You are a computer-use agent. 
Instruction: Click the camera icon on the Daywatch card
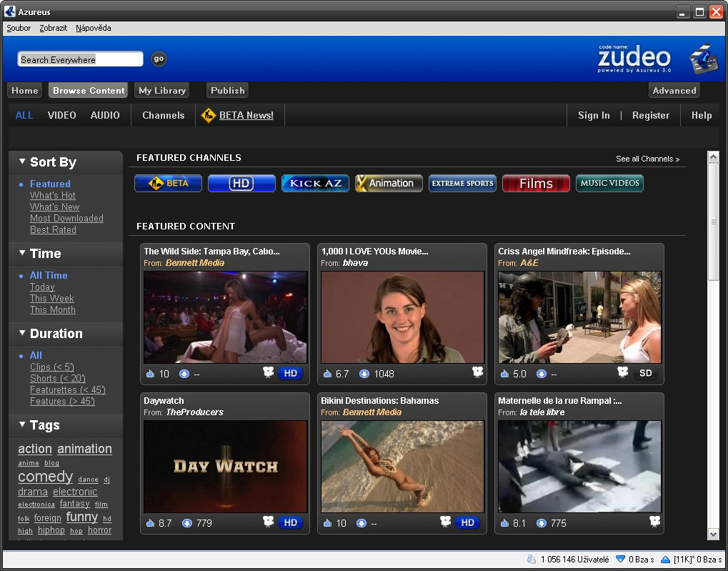pos(269,521)
